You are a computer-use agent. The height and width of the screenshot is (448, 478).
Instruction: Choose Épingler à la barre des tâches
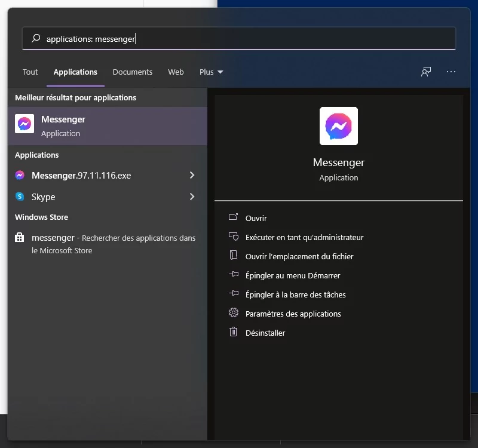[296, 294]
